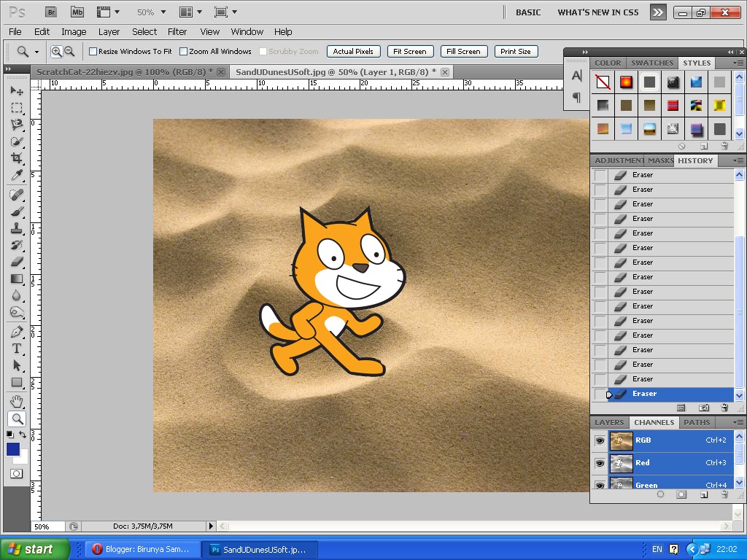The height and width of the screenshot is (560, 747).
Task: Click the Actual Pixels button
Action: point(354,52)
